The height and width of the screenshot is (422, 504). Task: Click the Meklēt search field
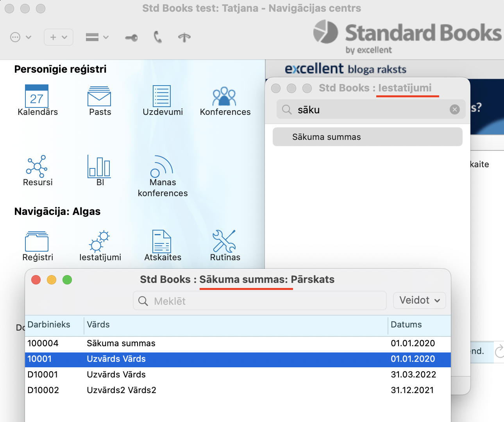click(259, 301)
